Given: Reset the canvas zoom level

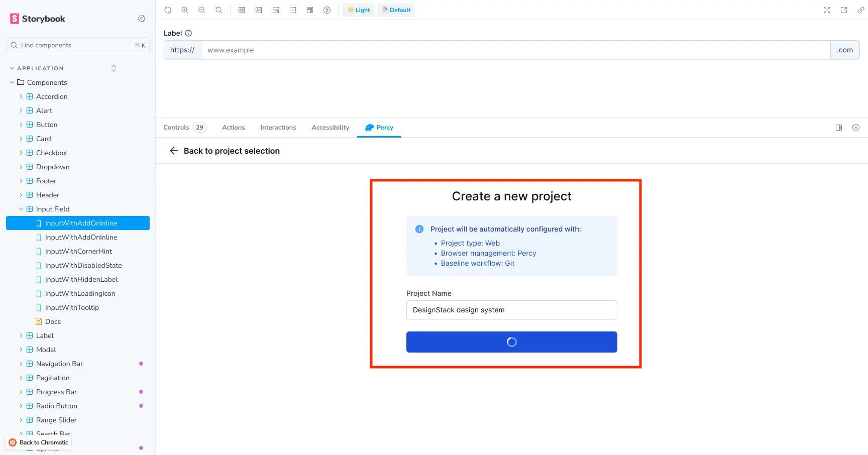Looking at the screenshot, I should click(219, 10).
